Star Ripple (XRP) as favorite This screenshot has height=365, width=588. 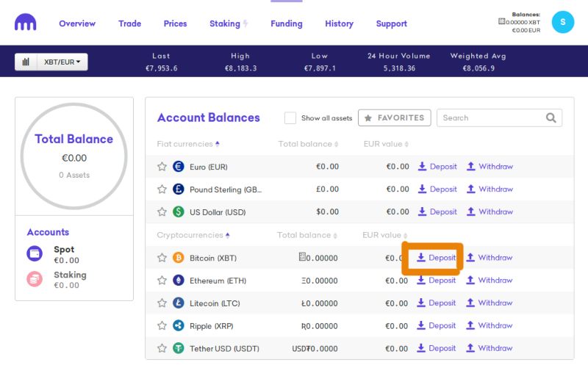pos(162,325)
